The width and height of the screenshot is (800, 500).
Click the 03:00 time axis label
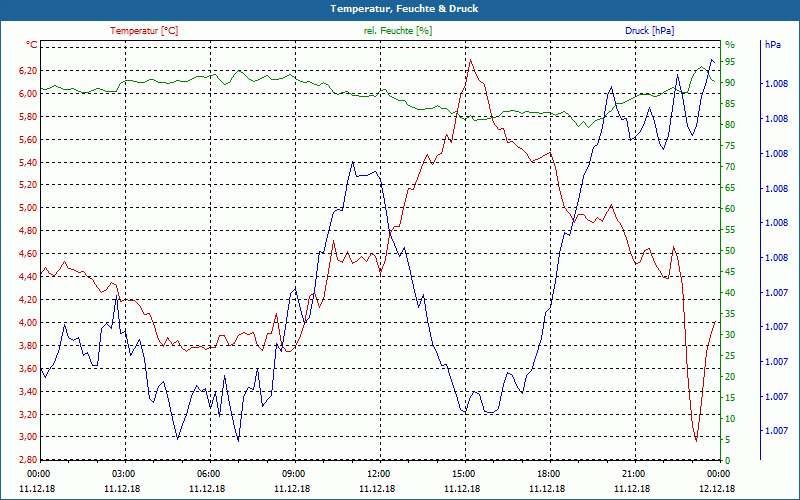pyautogui.click(x=123, y=473)
